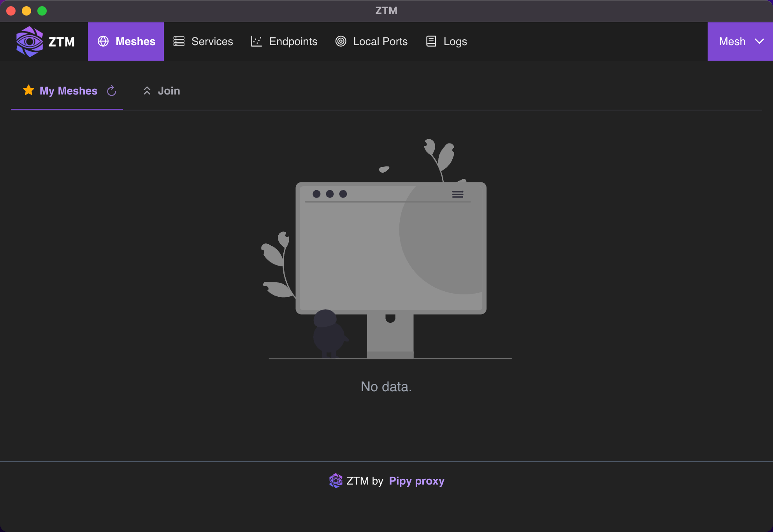Image resolution: width=773 pixels, height=532 pixels.
Task: Open the Local Ports page
Action: pyautogui.click(x=380, y=42)
